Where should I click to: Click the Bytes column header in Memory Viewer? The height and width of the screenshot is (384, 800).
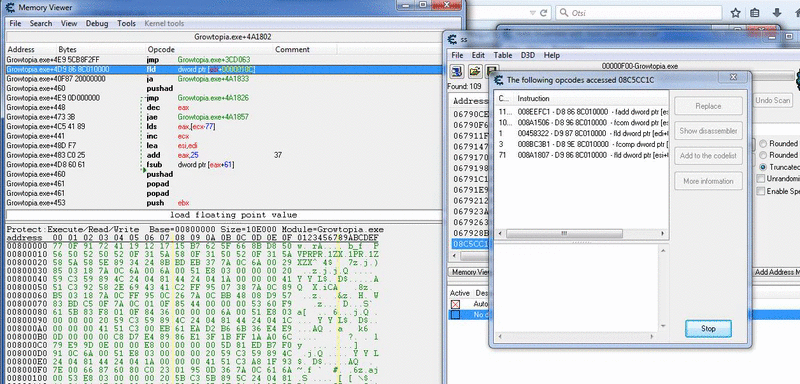click(101, 49)
